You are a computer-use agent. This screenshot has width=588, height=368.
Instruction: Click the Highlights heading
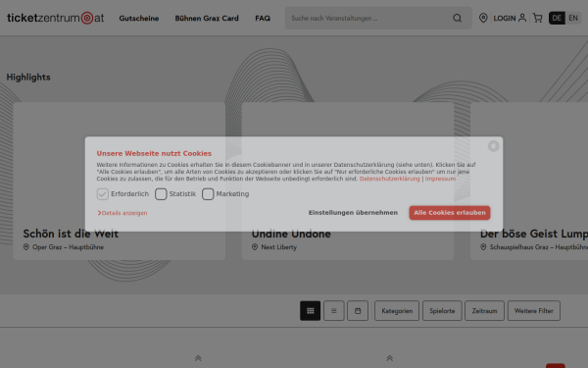pos(28,77)
